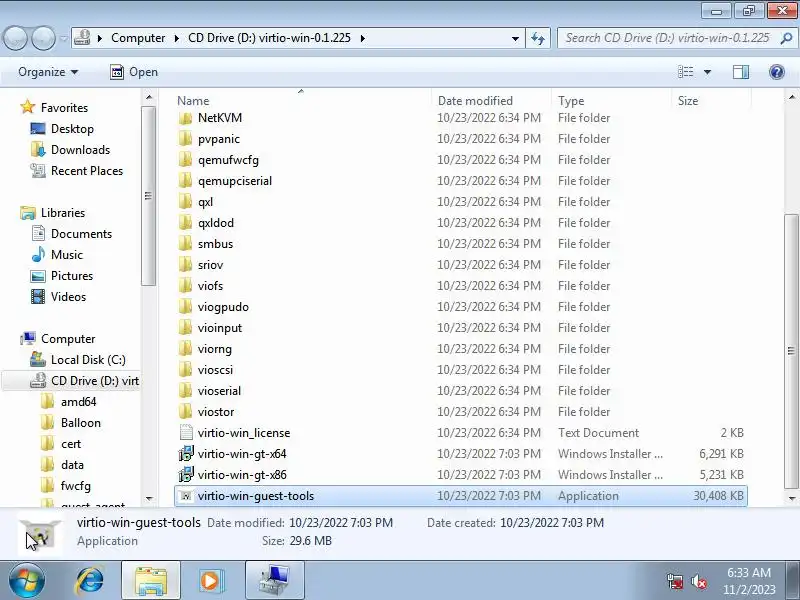Click the clock showing 6:33 AM
Screen dimensions: 800x600
pos(748,572)
